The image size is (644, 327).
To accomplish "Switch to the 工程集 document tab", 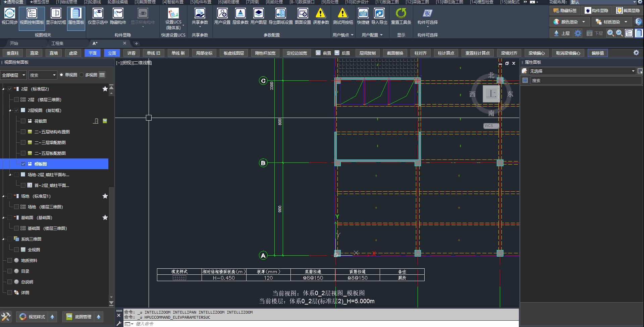I will 57,44.
